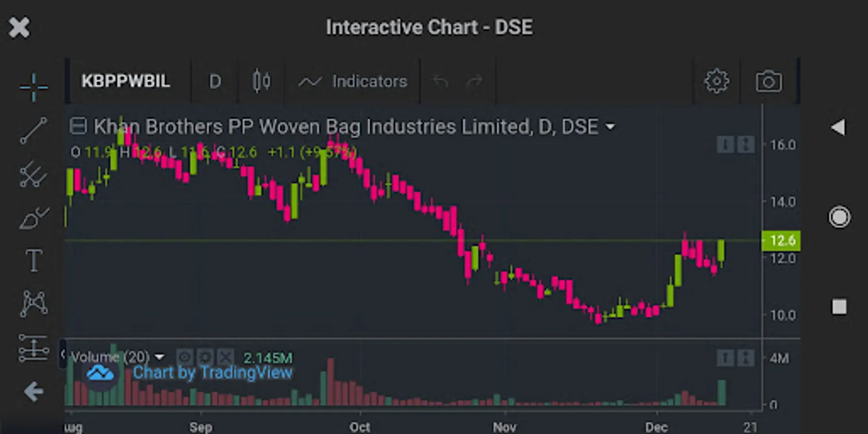This screenshot has height=434, width=868.
Task: Select the prediction and measurement tool
Action: [34, 348]
